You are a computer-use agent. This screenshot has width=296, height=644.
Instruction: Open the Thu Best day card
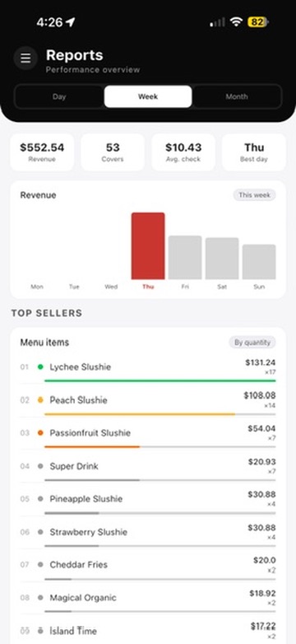pos(254,152)
